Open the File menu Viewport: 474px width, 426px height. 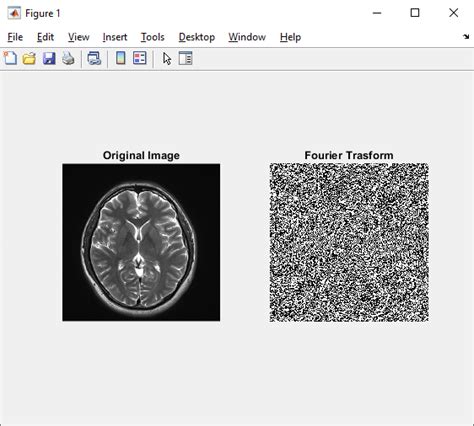coord(15,37)
